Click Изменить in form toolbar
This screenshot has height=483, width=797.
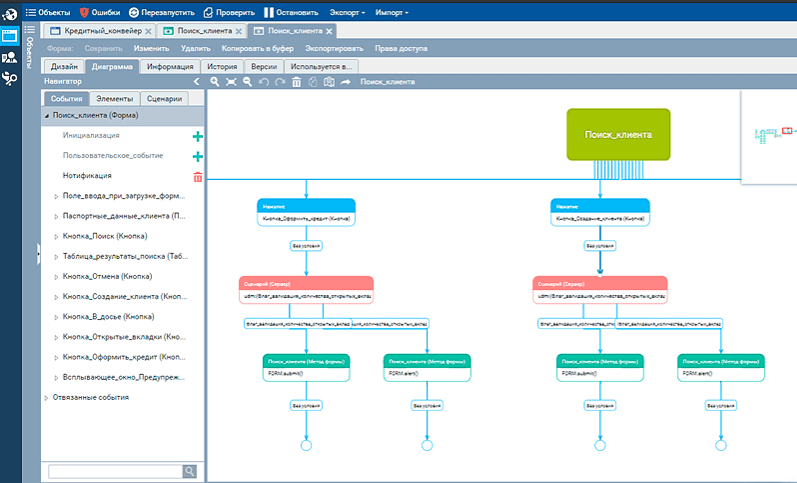point(151,48)
